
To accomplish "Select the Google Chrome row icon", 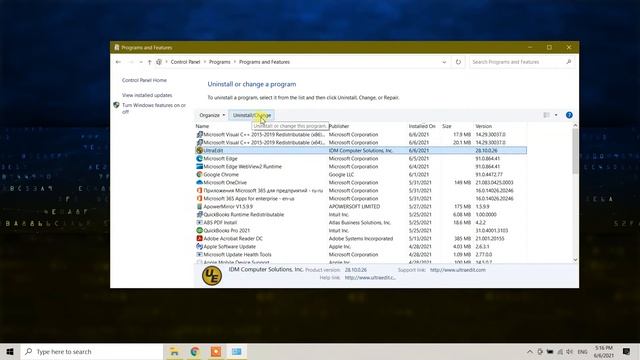I will [199, 174].
